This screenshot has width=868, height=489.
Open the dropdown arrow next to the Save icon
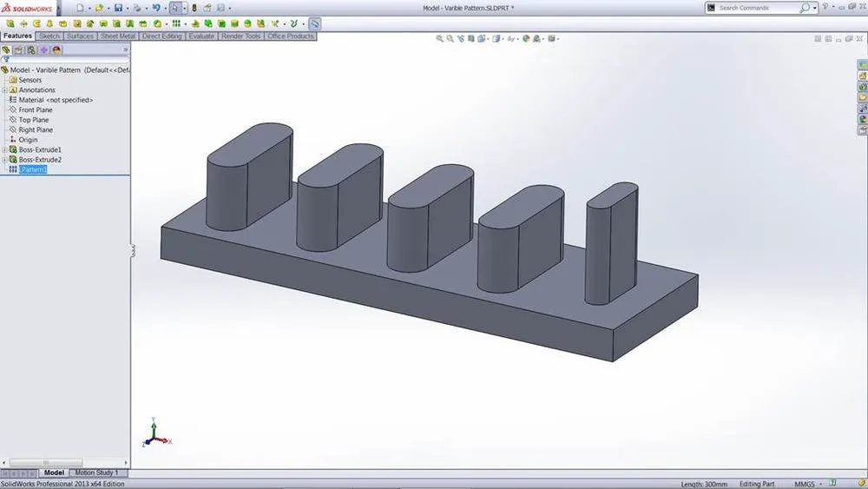128,9
